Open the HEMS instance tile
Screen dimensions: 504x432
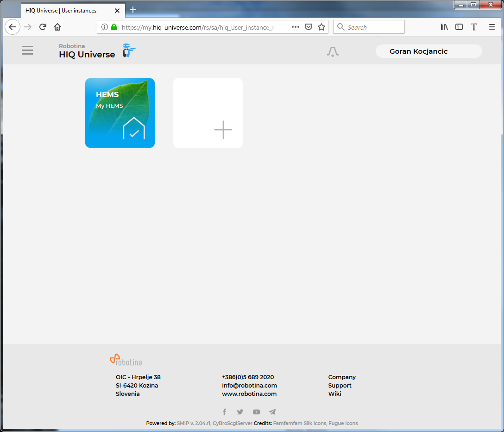120,113
